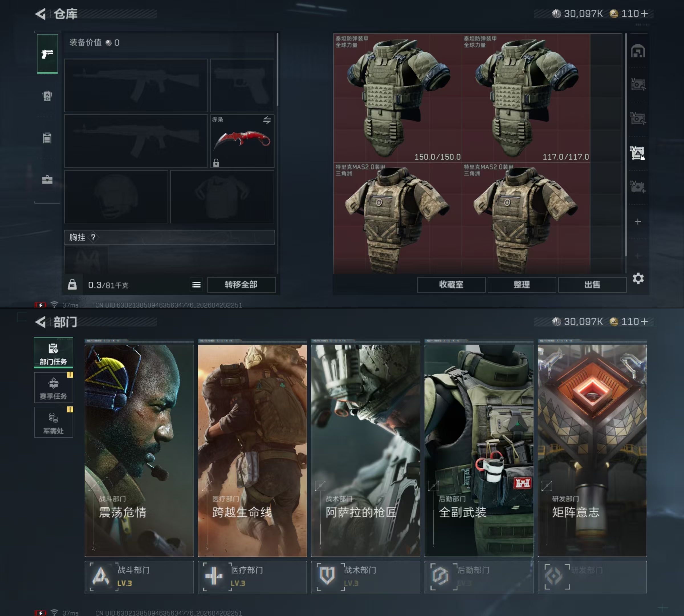Toggle the lock icon on knife slot
This screenshot has height=616, width=684.
coord(216,163)
